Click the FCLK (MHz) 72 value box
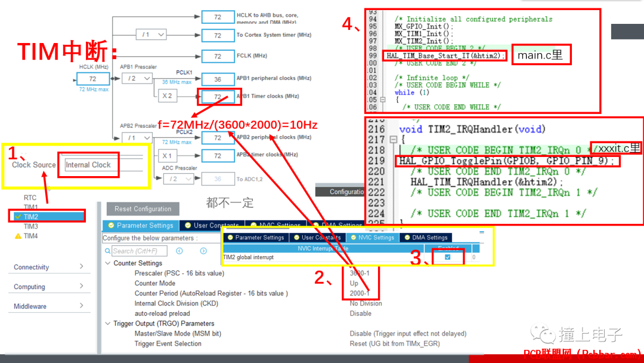This screenshot has width=644, height=363. point(218,56)
